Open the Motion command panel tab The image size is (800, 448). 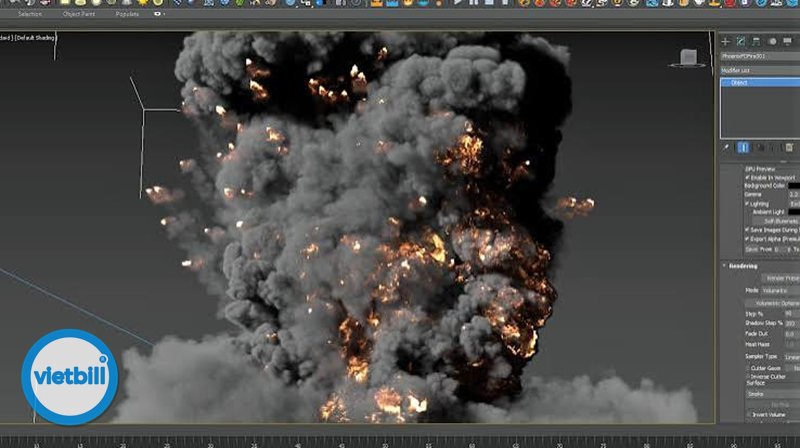click(x=772, y=41)
